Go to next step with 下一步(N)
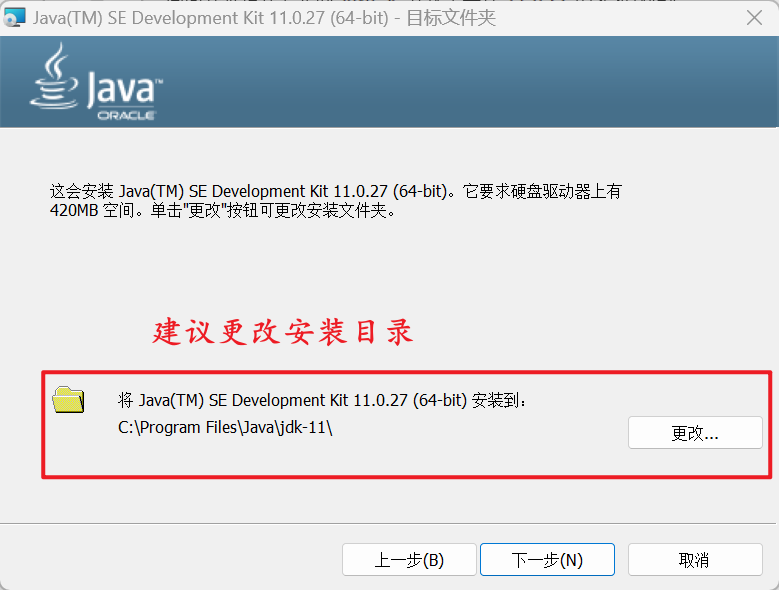779x590 pixels. (x=547, y=560)
